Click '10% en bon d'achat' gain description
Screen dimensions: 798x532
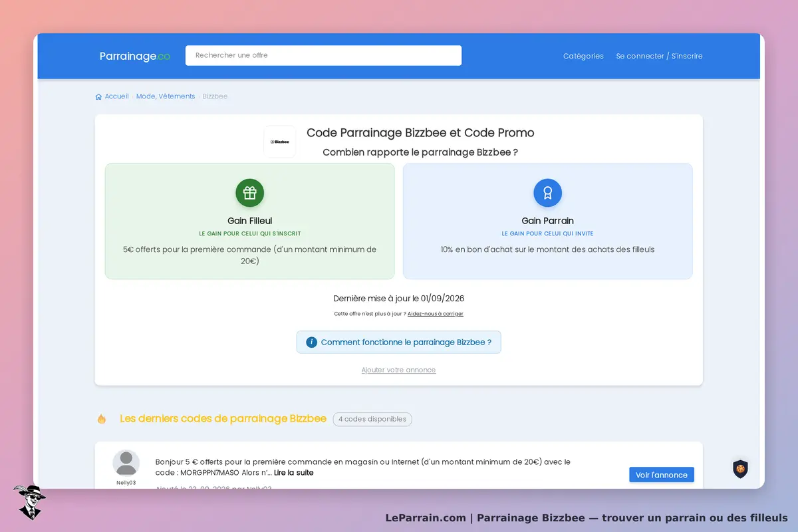(x=548, y=249)
